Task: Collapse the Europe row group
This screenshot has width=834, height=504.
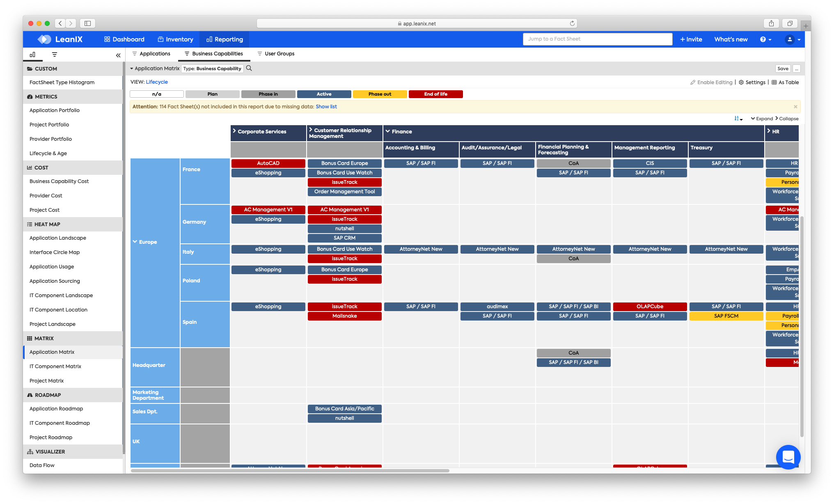Action: [x=135, y=242]
